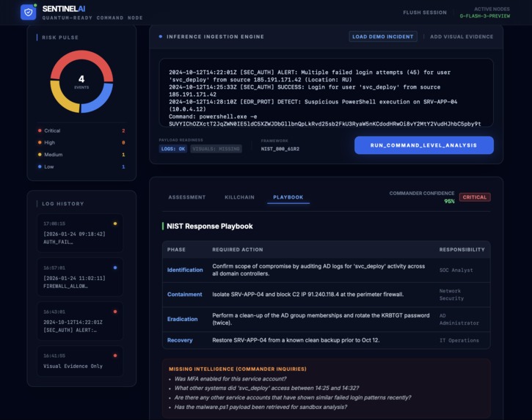Click the LOGS: OK badge
The image size is (532, 420).
click(173, 149)
